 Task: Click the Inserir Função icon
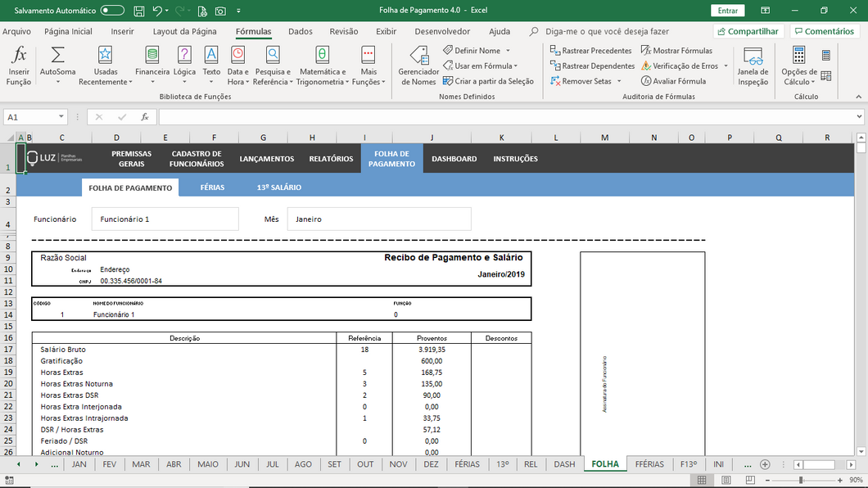coord(19,66)
